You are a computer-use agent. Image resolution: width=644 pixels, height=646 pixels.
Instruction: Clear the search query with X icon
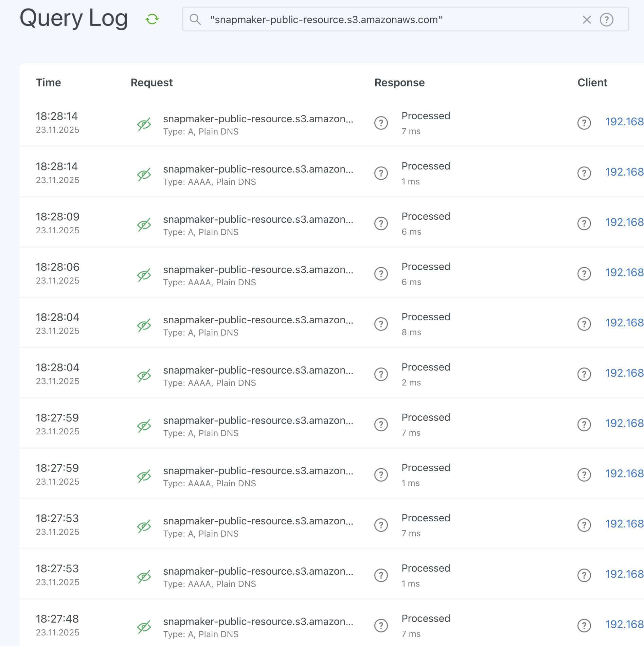click(x=587, y=20)
